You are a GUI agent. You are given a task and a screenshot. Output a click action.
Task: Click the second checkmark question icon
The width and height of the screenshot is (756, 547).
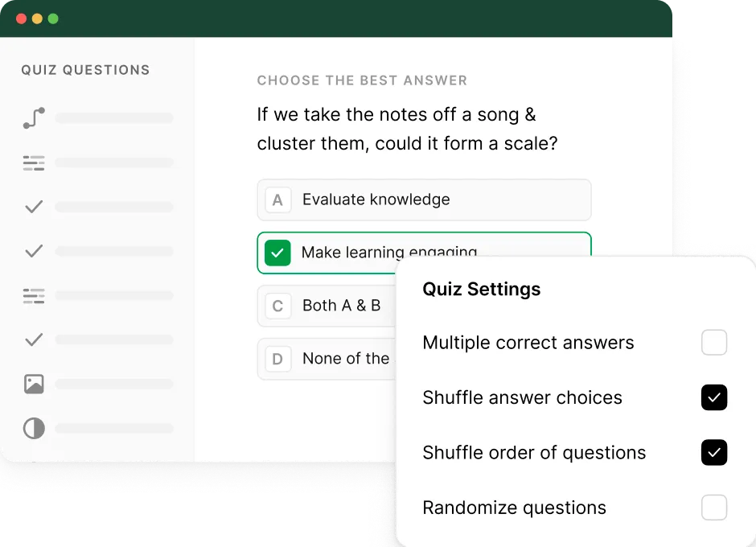point(34,251)
